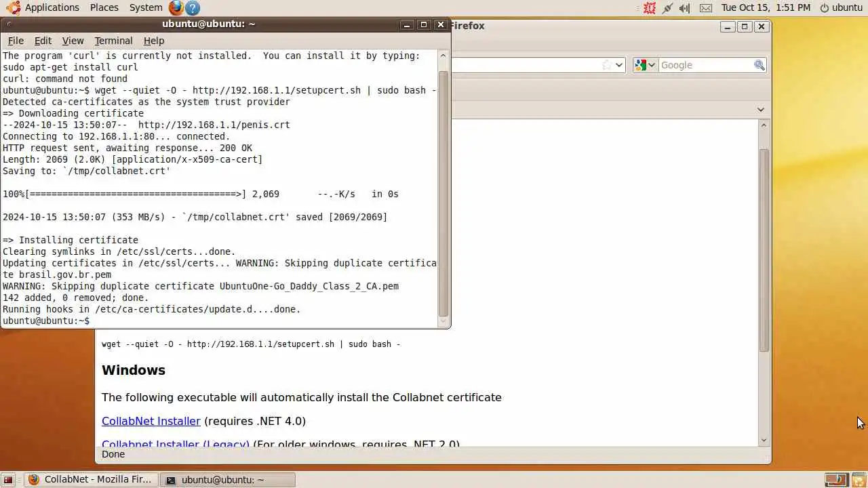Screen dimensions: 868x488
Task: Open the Trash icon in bottom panel
Action: (859, 480)
